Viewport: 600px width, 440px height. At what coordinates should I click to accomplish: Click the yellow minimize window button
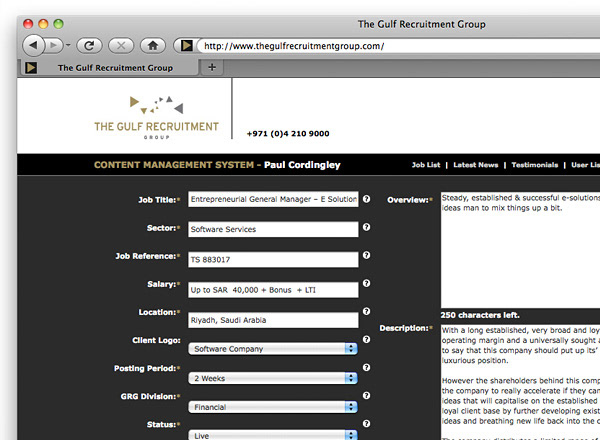(x=43, y=24)
